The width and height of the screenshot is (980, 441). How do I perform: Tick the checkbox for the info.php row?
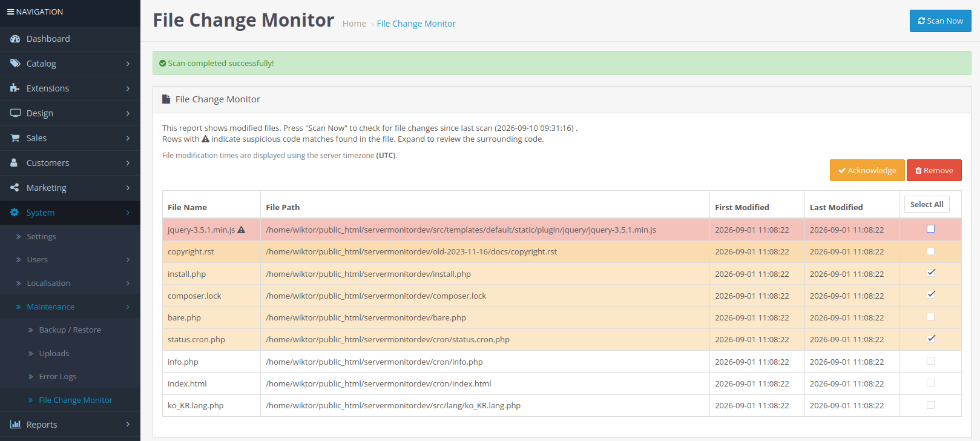pyautogui.click(x=931, y=361)
